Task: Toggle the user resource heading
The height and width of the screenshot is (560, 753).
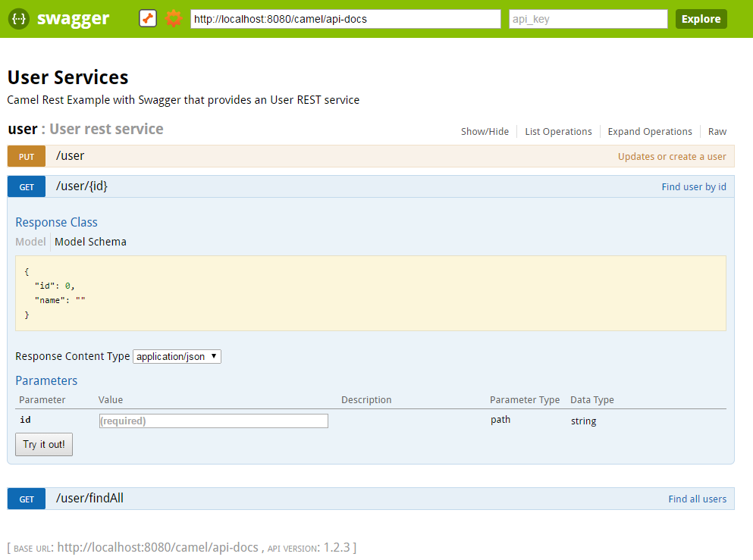Action: click(x=23, y=129)
